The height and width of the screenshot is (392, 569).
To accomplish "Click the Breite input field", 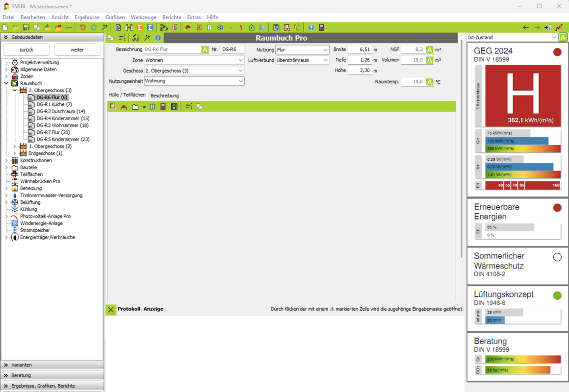I will [x=359, y=49].
